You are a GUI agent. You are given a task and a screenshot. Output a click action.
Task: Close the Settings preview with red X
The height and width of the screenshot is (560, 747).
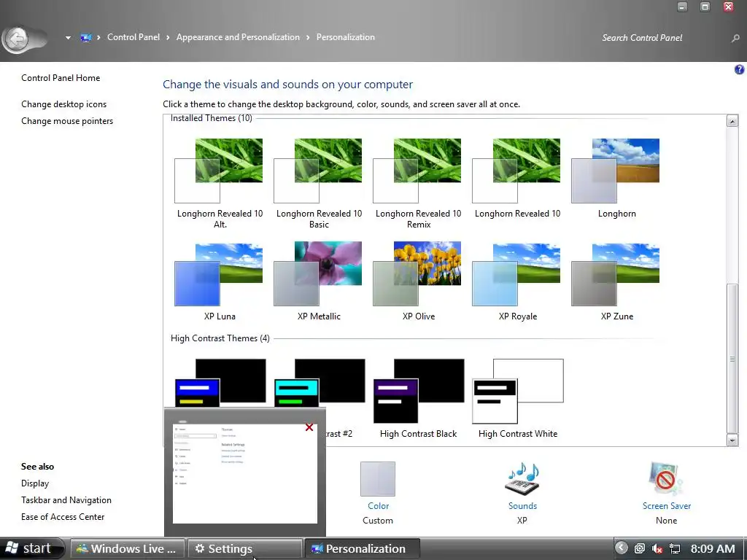click(309, 427)
